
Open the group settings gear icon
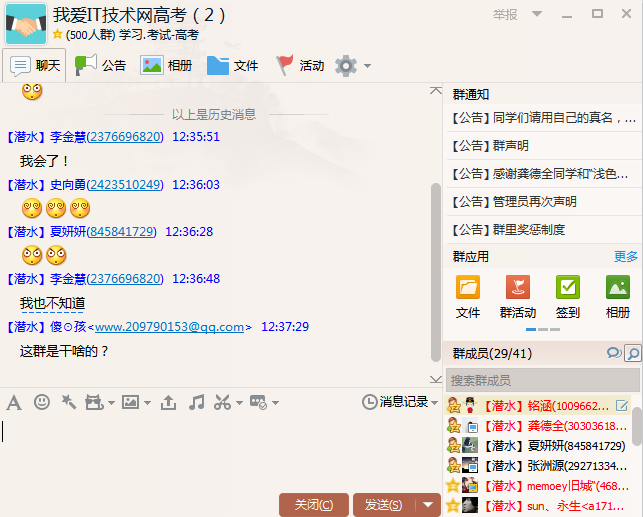point(346,66)
